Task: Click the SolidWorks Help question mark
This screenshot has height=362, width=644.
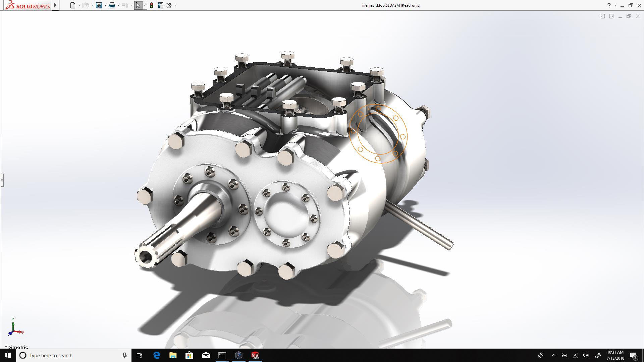Action: click(x=609, y=5)
